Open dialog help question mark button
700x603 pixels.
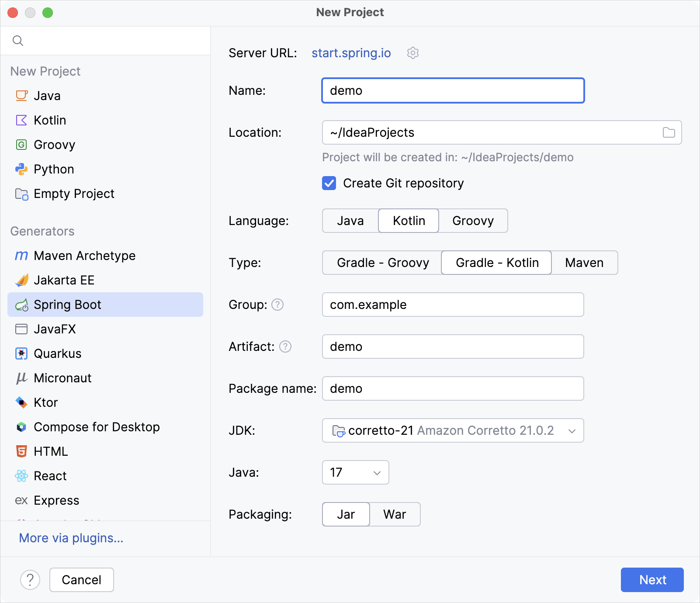tap(30, 580)
